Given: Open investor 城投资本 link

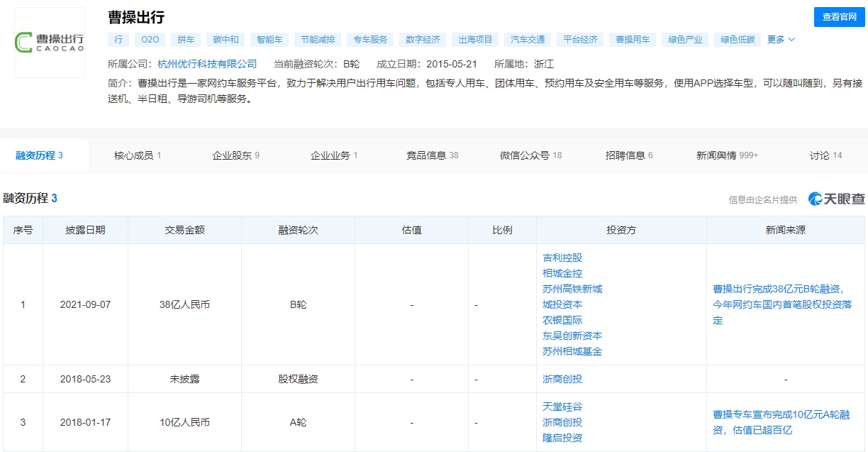Looking at the screenshot, I should pos(562,304).
